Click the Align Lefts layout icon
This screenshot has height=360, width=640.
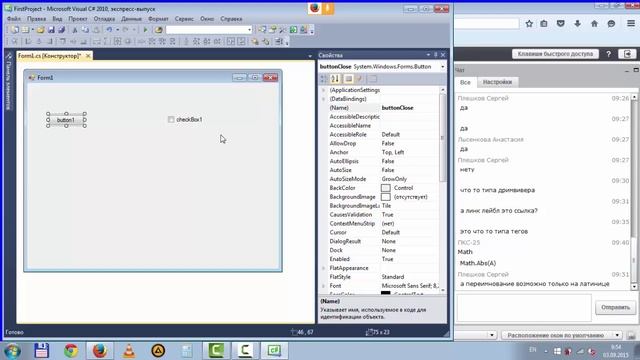click(28, 42)
